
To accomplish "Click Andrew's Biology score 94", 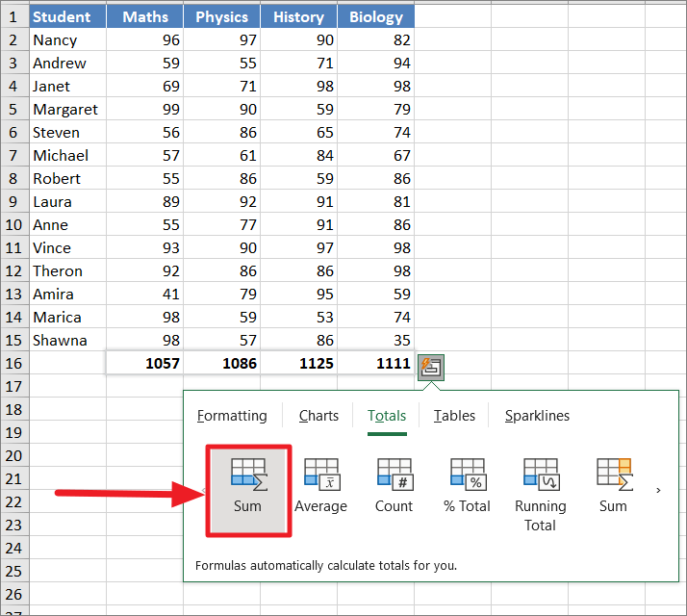I will pyautogui.click(x=376, y=64).
